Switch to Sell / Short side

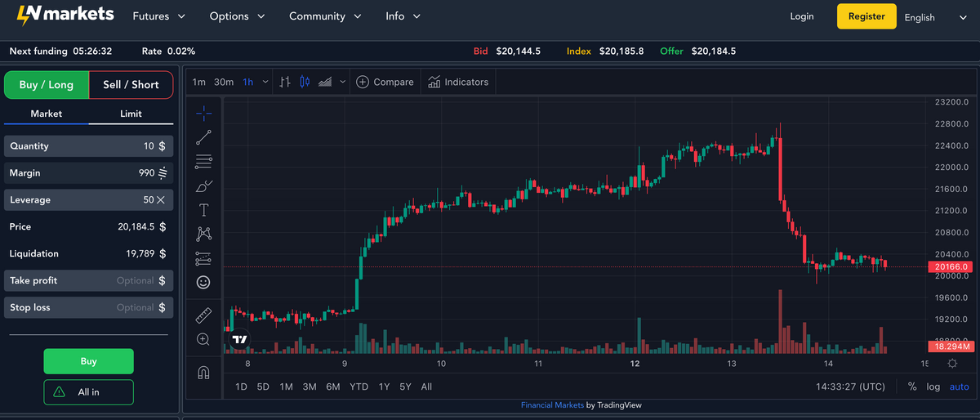131,85
